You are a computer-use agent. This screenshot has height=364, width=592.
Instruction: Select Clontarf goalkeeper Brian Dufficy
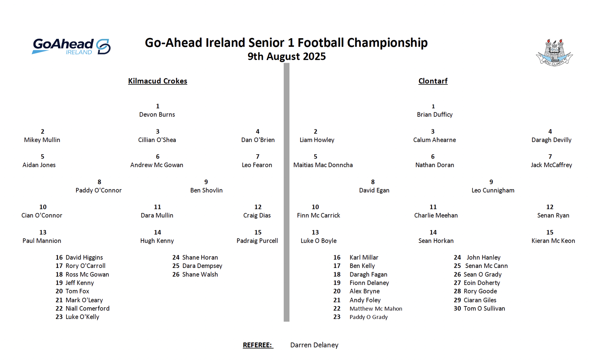[x=435, y=115]
